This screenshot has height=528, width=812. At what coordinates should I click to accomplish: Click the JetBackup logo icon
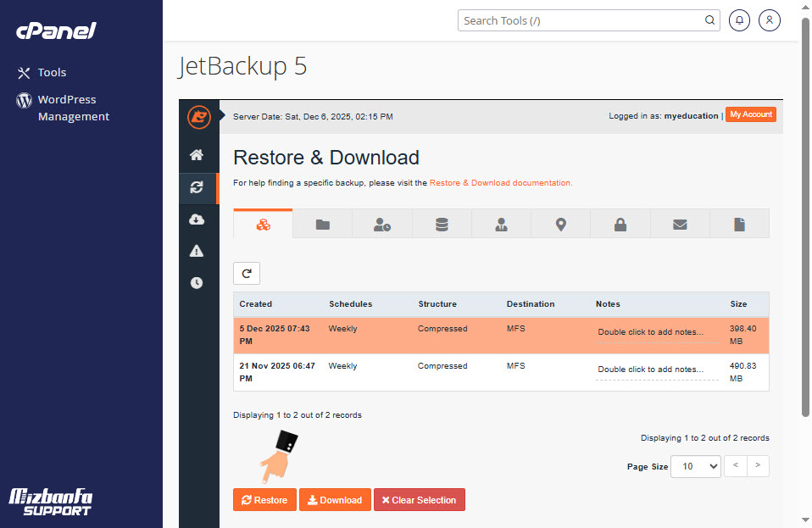pyautogui.click(x=198, y=117)
